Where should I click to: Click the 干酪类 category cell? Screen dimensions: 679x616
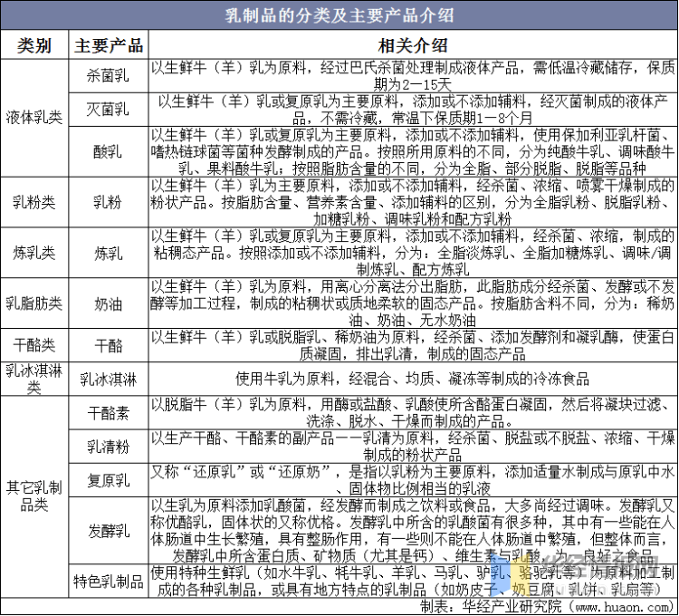[34, 345]
